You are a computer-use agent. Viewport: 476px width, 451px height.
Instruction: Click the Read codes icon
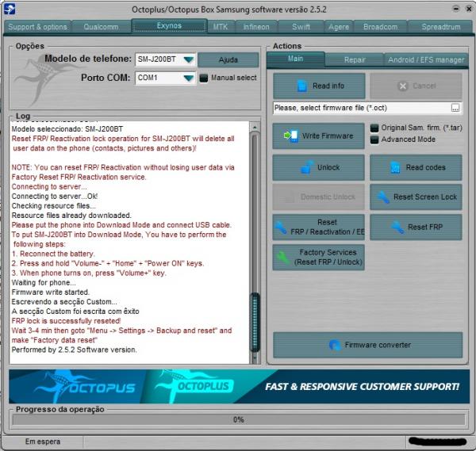395,167
